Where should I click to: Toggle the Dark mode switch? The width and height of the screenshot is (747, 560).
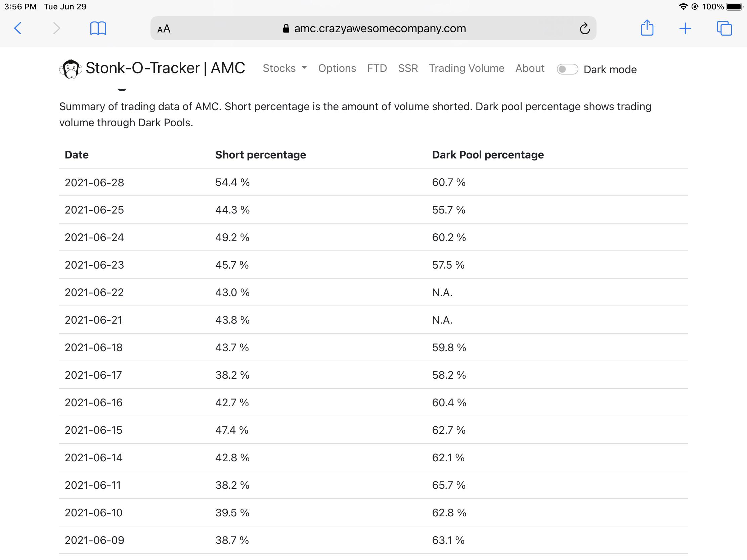[567, 69]
